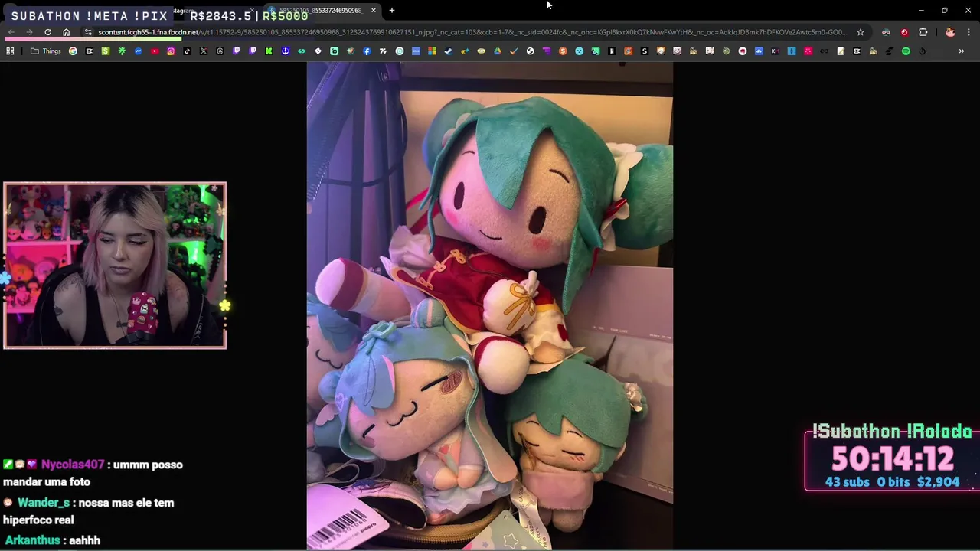Open the browser profile avatar
The image size is (980, 551).
(x=950, y=32)
